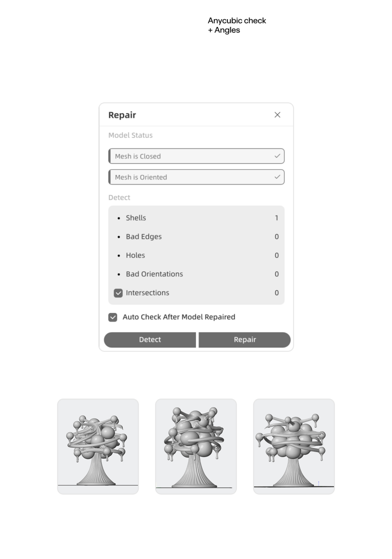The width and height of the screenshot is (392, 559).
Task: Select the Holes entry in the Detect list
Action: tap(135, 255)
